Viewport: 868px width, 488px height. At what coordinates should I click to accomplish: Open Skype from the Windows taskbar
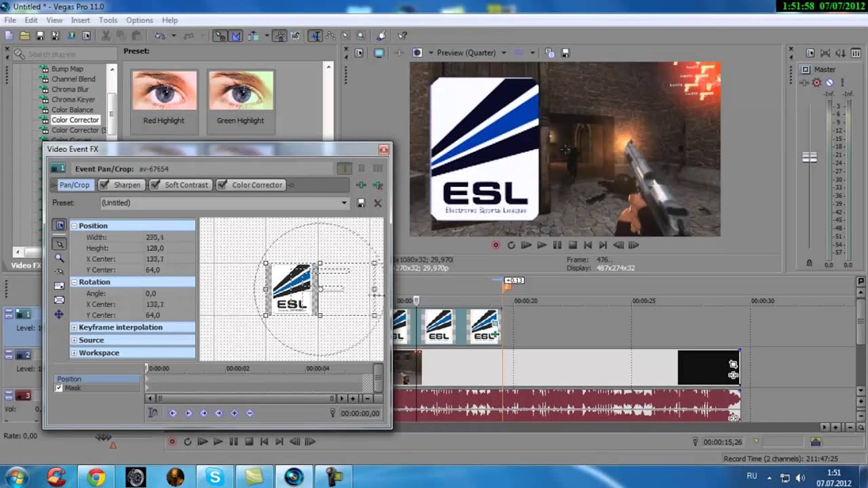215,477
